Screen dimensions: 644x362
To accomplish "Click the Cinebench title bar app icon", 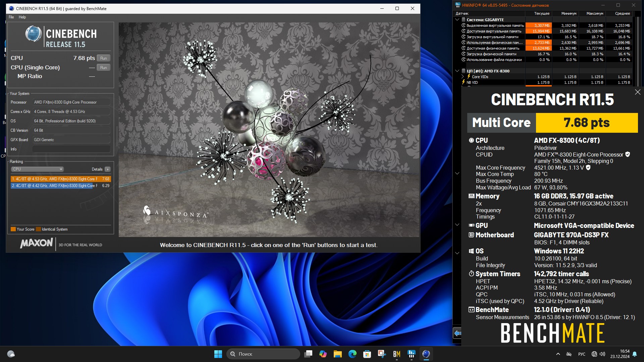I will (x=11, y=8).
